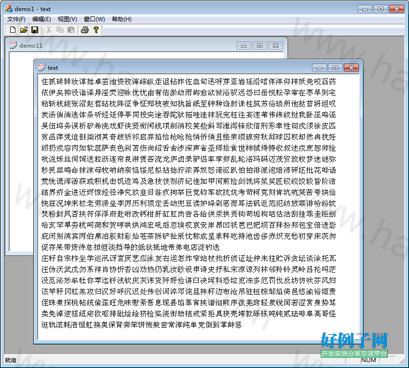
Task: Click the Cut scissors toolbar icon
Action: tap(49, 30)
